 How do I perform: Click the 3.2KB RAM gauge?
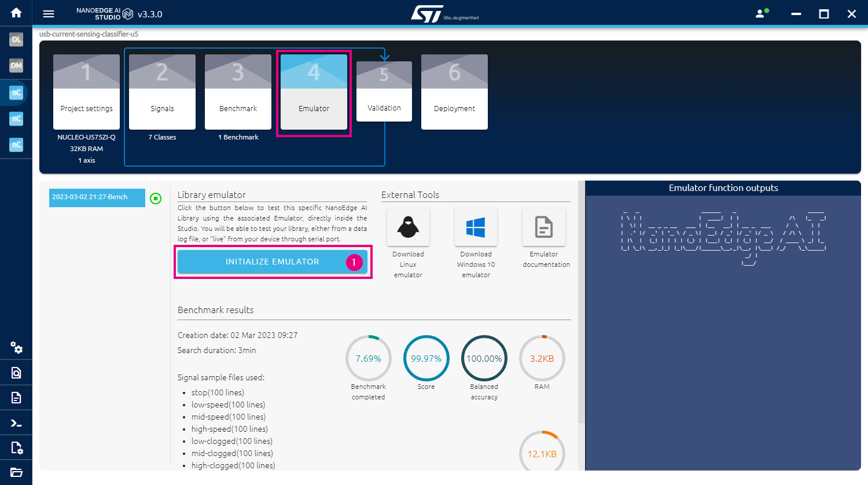[x=542, y=358]
